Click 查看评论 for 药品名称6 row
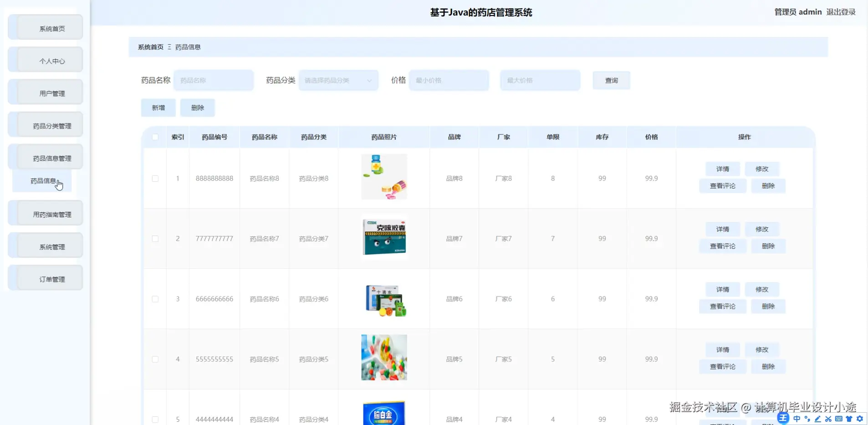 722,306
